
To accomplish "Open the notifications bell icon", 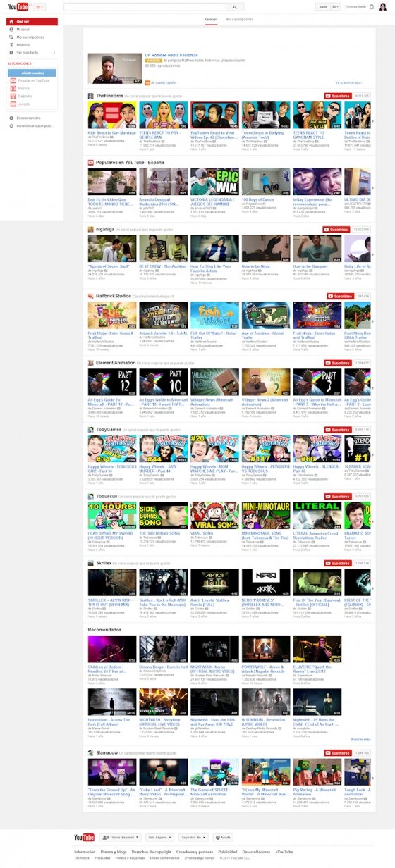I will click(372, 6).
